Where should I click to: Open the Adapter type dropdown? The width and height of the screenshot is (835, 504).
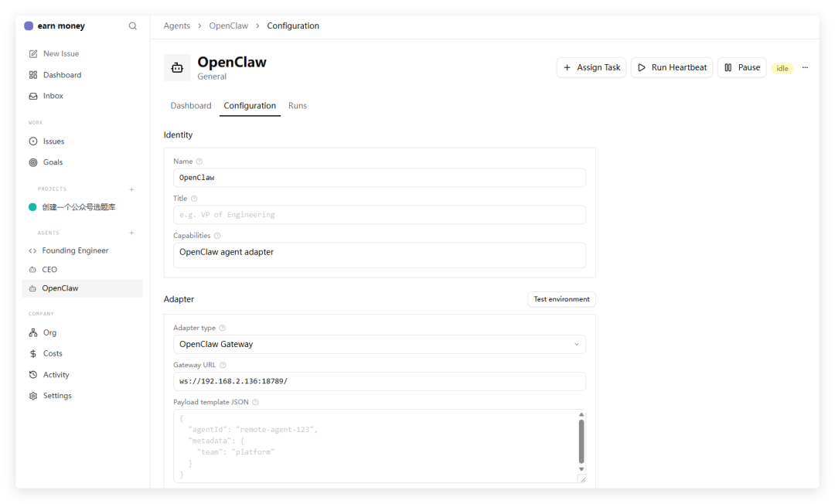pos(379,344)
